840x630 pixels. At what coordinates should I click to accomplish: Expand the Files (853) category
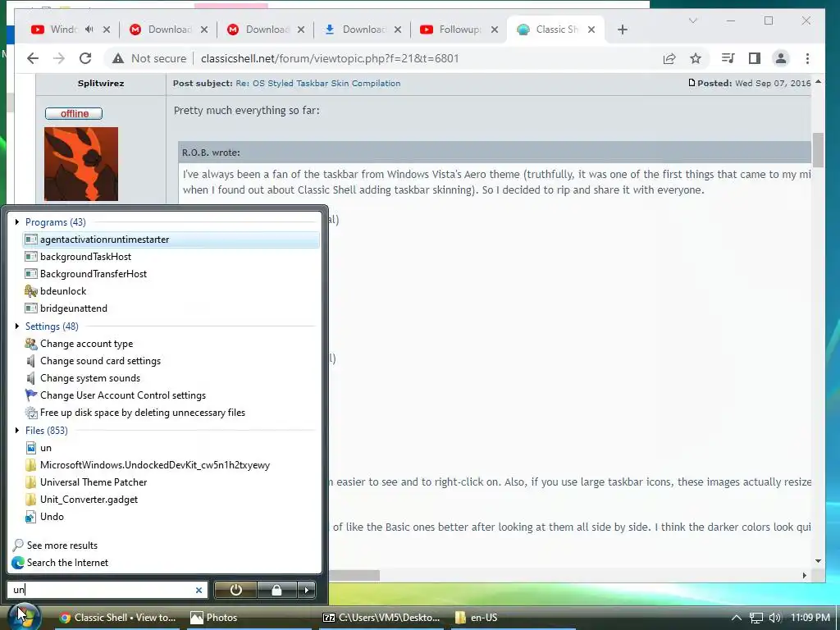(x=17, y=430)
